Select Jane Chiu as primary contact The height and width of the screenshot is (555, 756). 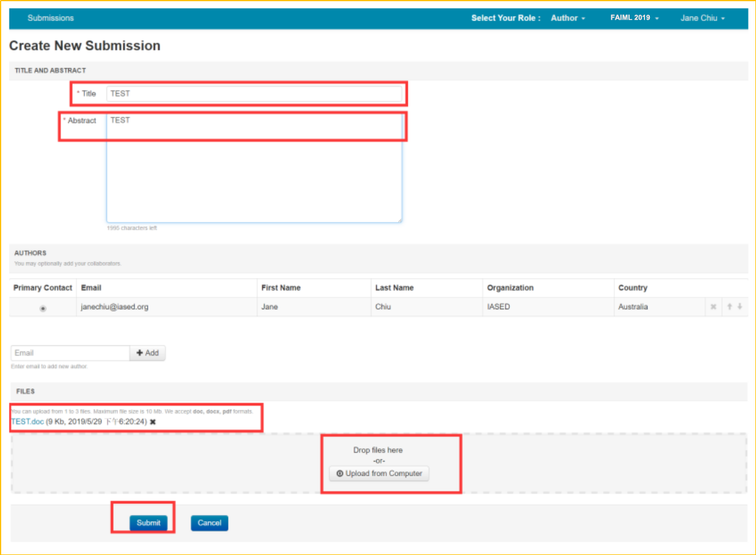(x=43, y=308)
